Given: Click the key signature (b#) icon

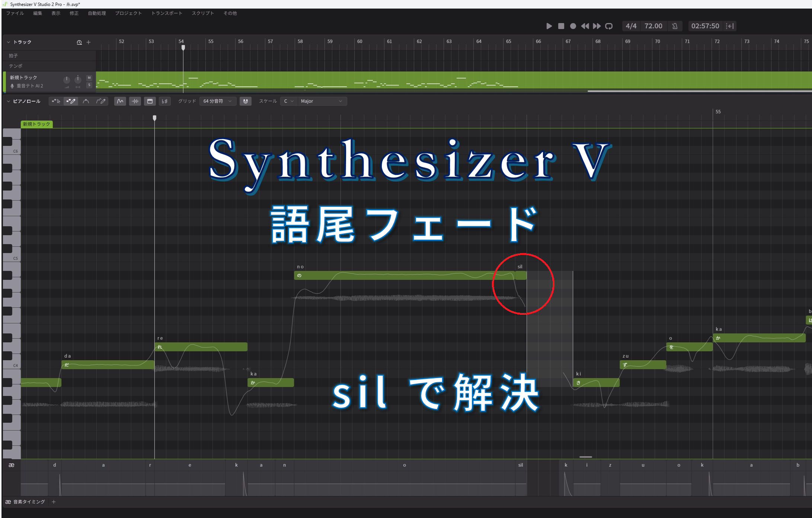Looking at the screenshot, I should [164, 101].
